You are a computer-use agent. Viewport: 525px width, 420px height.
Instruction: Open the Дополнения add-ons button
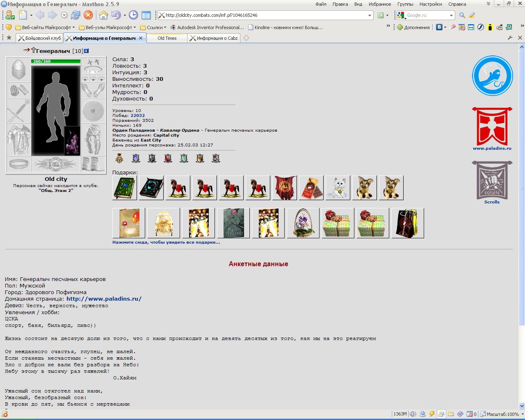(x=413, y=27)
